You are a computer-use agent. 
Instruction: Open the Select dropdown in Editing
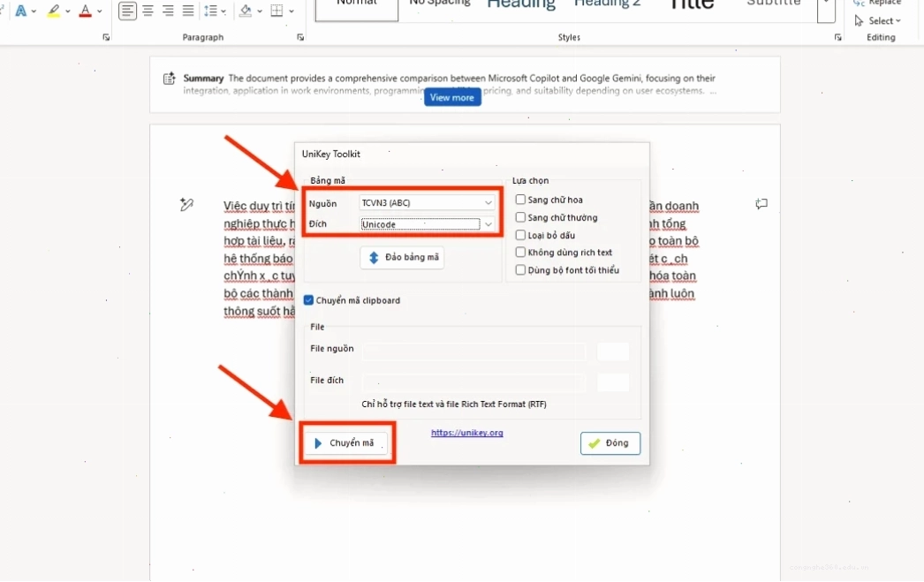point(878,20)
